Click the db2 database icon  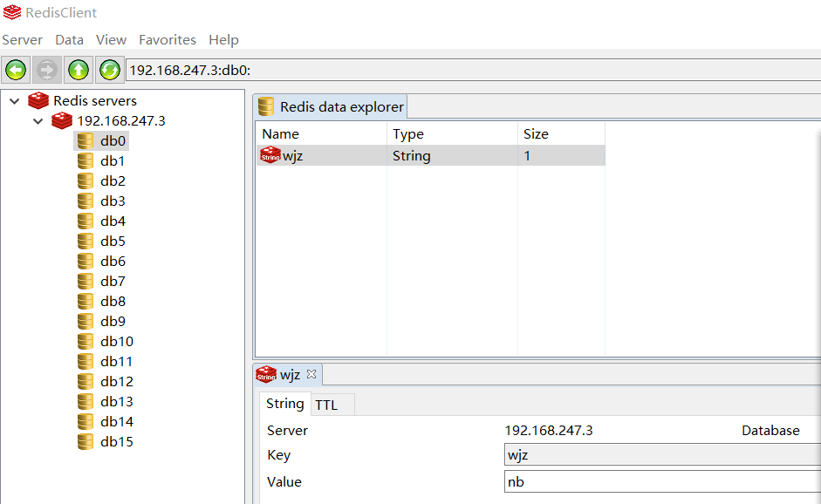pos(86,181)
